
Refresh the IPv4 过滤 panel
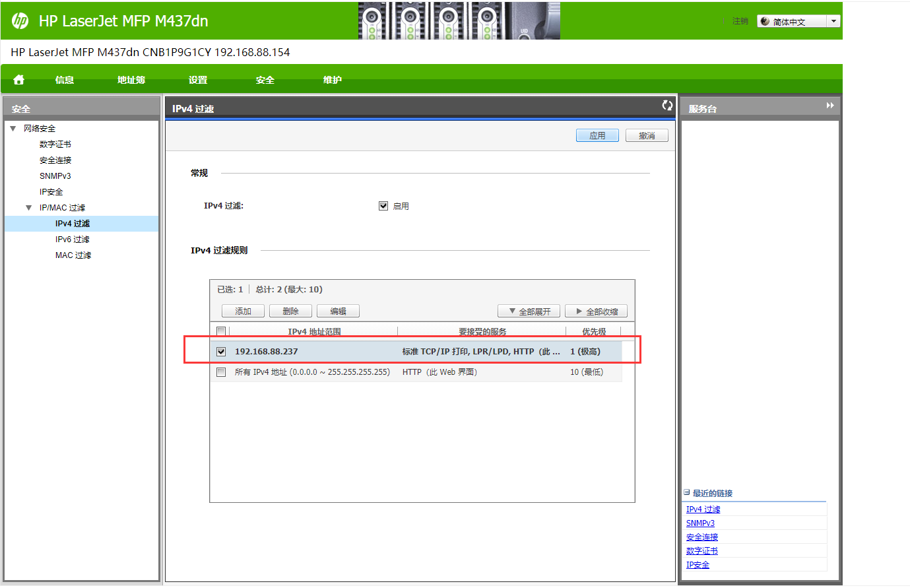pyautogui.click(x=667, y=106)
